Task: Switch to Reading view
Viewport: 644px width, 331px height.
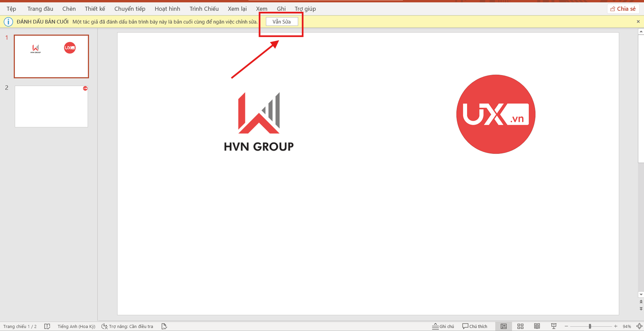Action: point(537,326)
